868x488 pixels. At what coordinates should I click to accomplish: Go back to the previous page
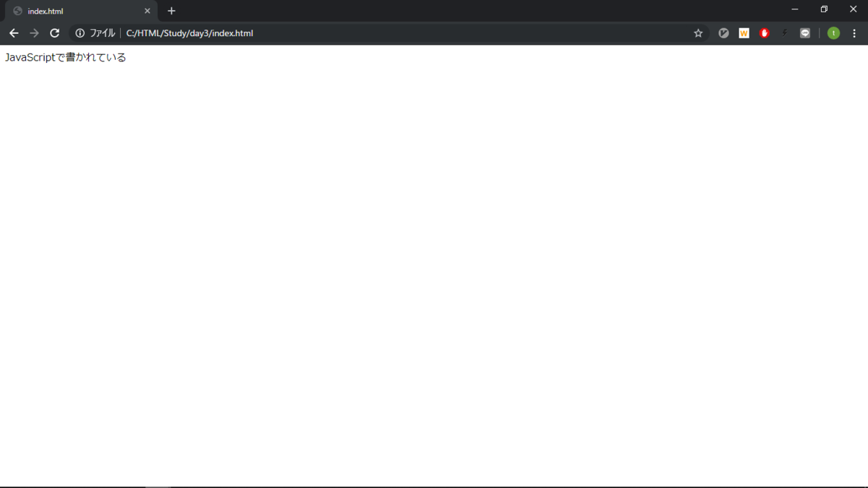click(x=14, y=33)
